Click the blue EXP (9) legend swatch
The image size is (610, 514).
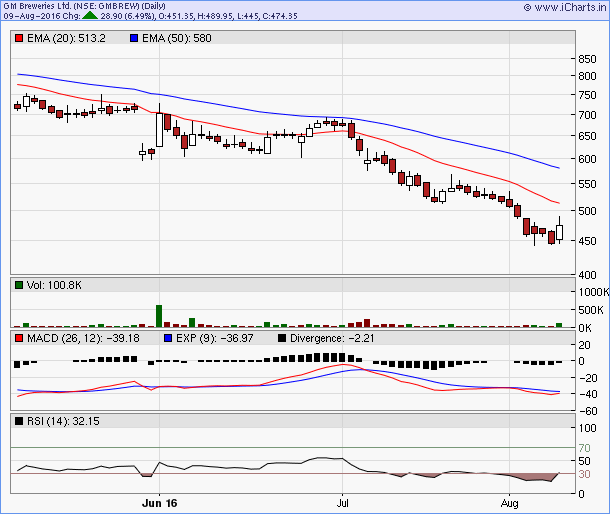coord(168,338)
